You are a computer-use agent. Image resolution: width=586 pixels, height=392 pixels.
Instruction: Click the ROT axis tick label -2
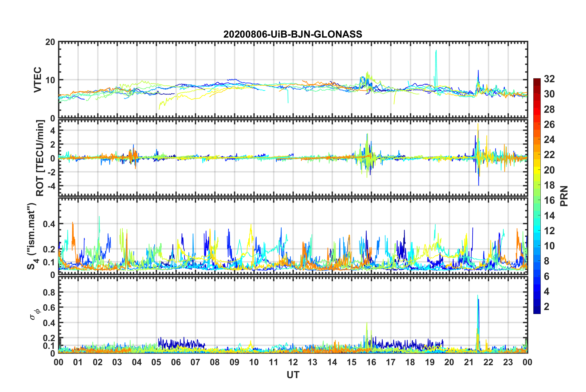tap(51, 172)
